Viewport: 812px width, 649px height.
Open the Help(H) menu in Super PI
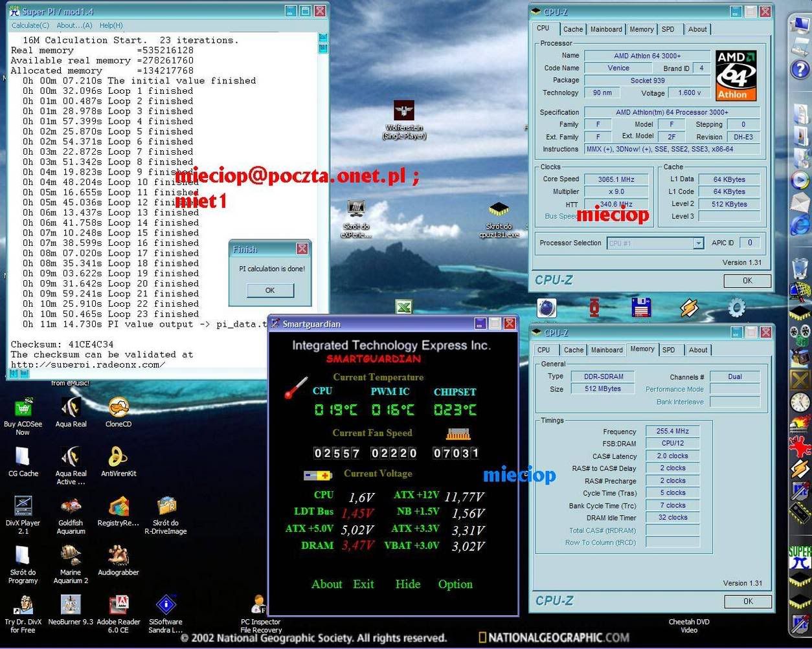[111, 25]
